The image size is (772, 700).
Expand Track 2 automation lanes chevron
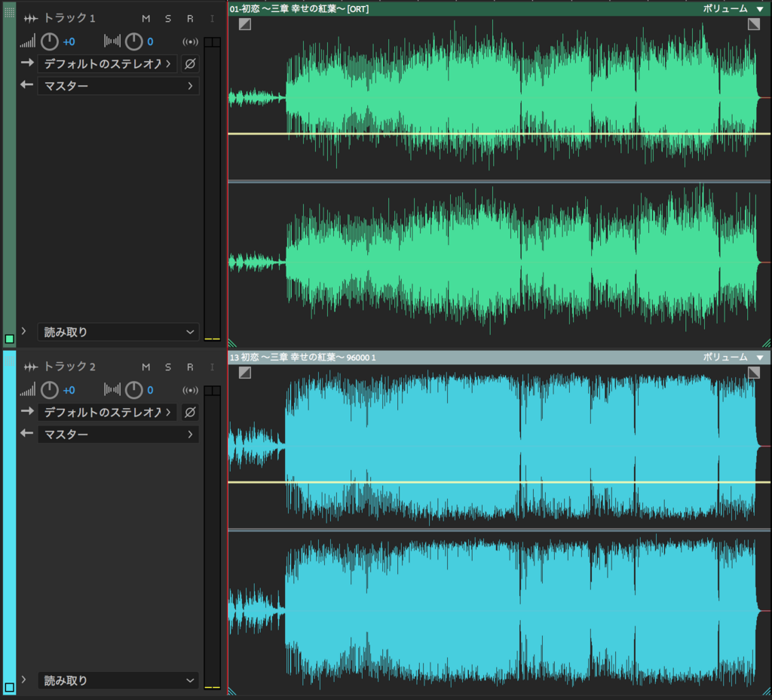click(x=23, y=680)
